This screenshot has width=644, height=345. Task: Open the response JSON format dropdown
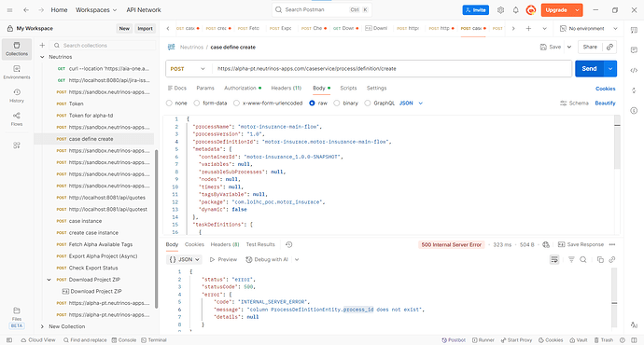[x=185, y=259]
